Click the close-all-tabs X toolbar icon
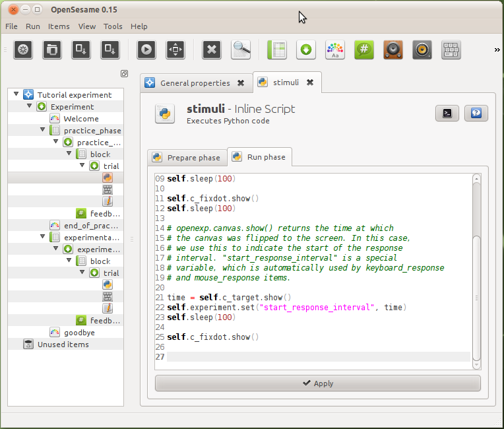 click(212, 49)
